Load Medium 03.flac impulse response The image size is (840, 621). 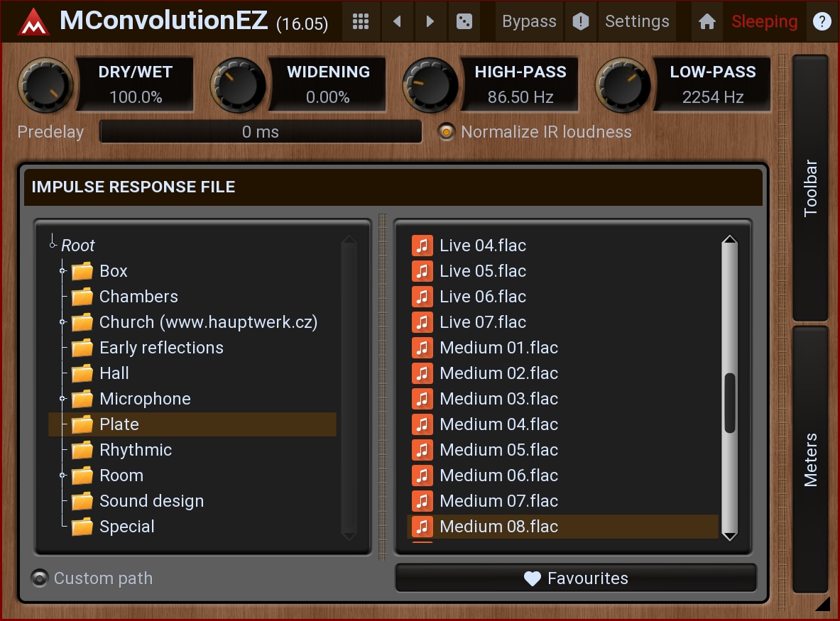pos(562,399)
